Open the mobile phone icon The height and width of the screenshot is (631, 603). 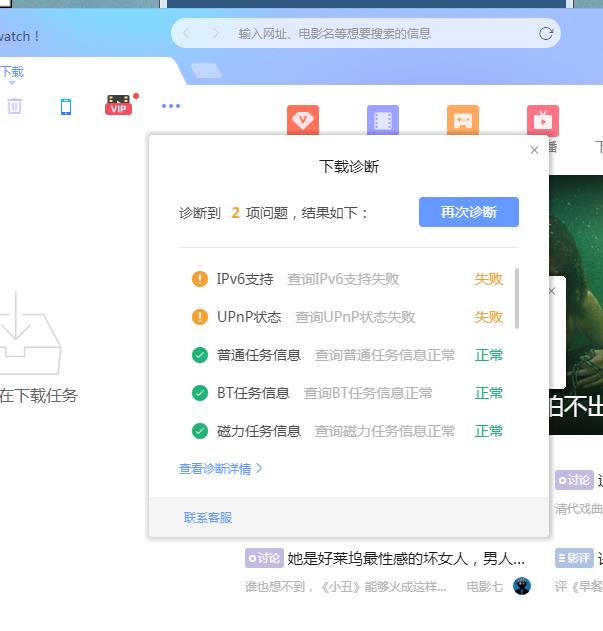point(66,106)
